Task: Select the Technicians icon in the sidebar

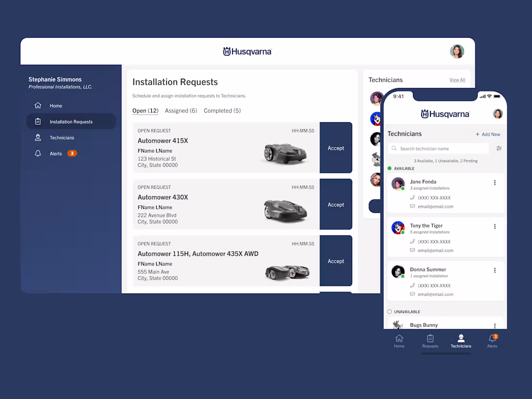Action: (38, 137)
